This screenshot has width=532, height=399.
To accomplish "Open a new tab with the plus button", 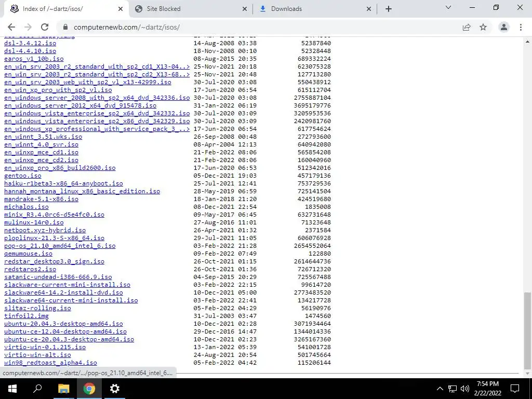I will pos(389,9).
